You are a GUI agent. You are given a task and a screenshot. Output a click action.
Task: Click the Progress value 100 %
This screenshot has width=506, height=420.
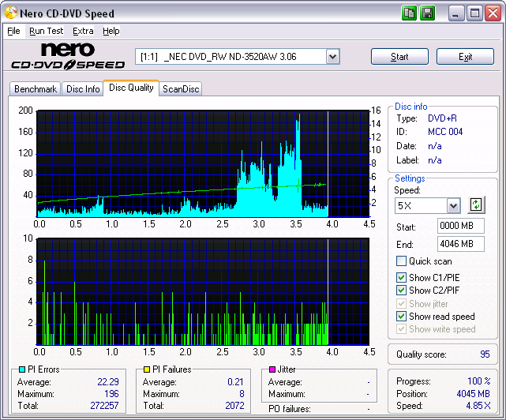[479, 381]
